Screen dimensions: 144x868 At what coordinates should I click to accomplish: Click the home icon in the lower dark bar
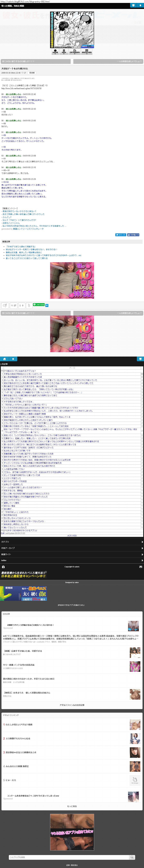pyautogui.click(x=4, y=359)
